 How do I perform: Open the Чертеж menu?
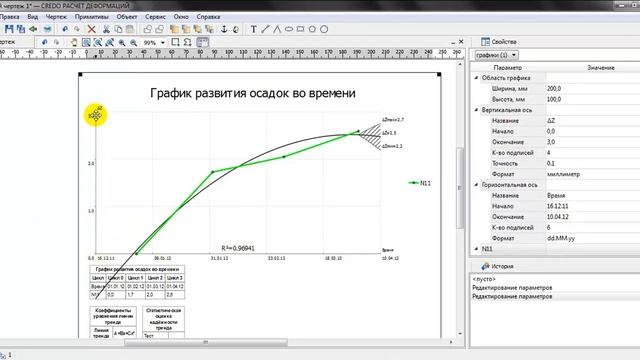pyautogui.click(x=56, y=17)
